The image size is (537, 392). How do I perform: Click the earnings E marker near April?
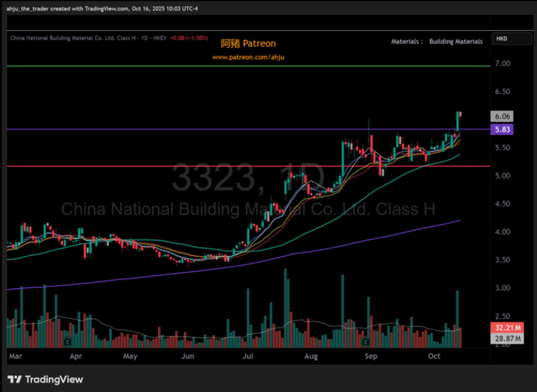[68, 341]
